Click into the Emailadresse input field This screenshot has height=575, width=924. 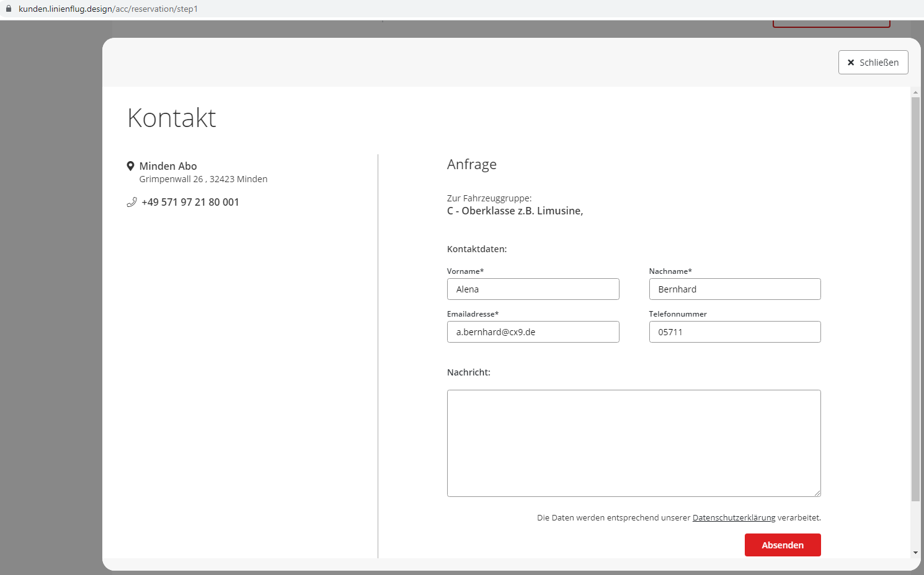tap(533, 332)
